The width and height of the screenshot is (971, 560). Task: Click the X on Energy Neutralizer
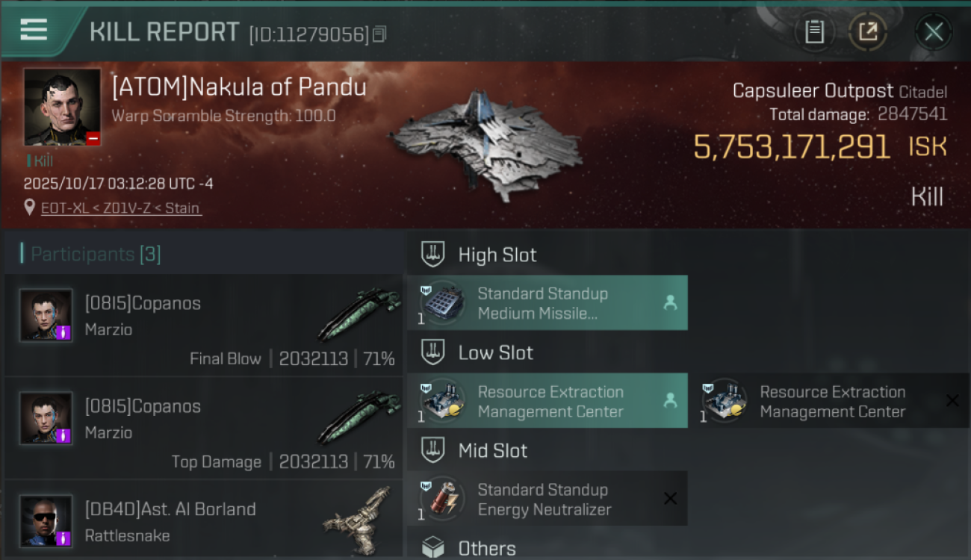pos(670,499)
